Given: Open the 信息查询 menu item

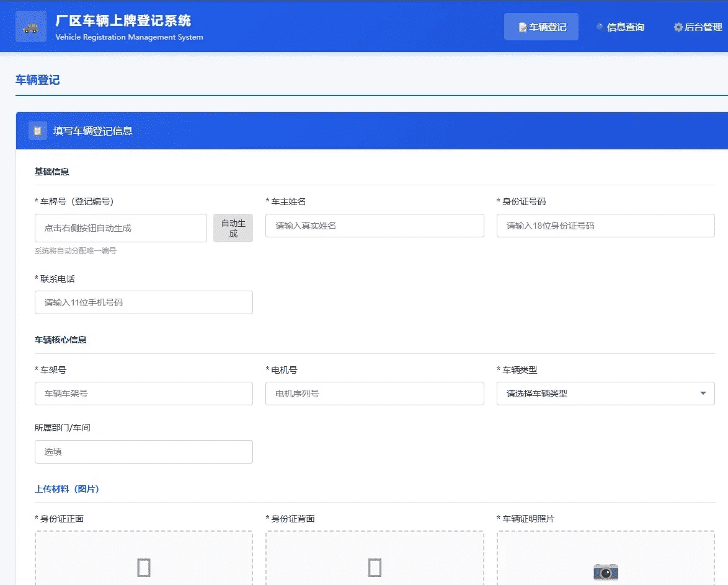Looking at the screenshot, I should click(620, 27).
